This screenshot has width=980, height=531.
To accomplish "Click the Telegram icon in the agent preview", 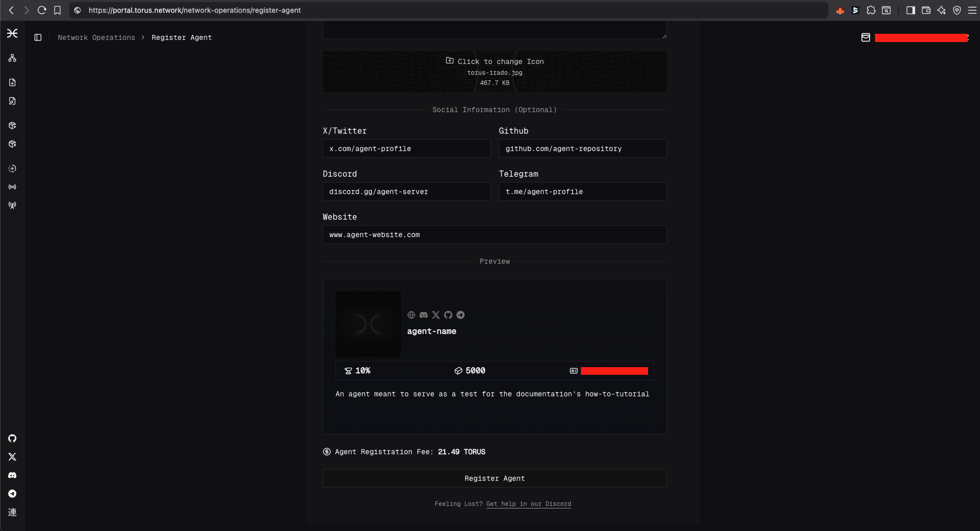I will 461,315.
